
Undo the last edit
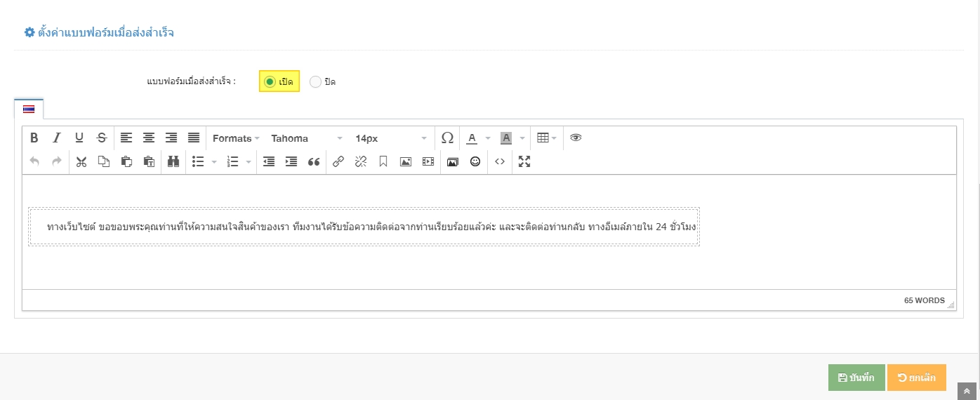coord(34,161)
